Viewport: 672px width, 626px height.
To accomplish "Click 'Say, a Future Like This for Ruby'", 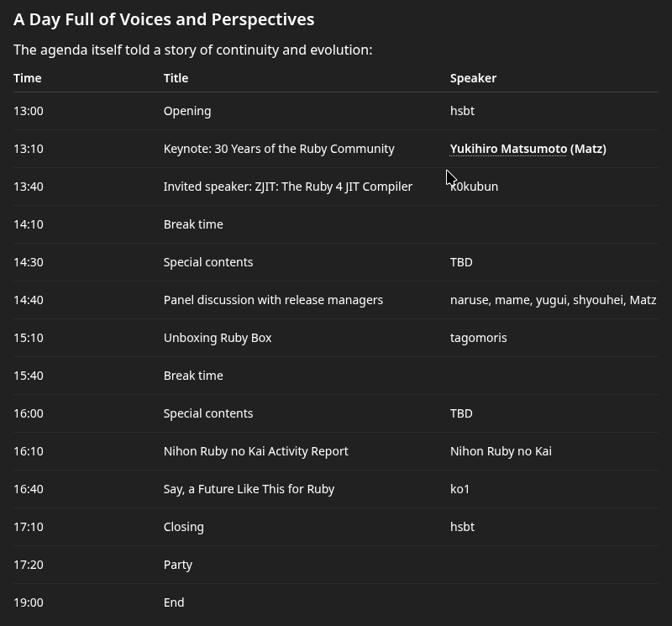I will click(249, 489).
